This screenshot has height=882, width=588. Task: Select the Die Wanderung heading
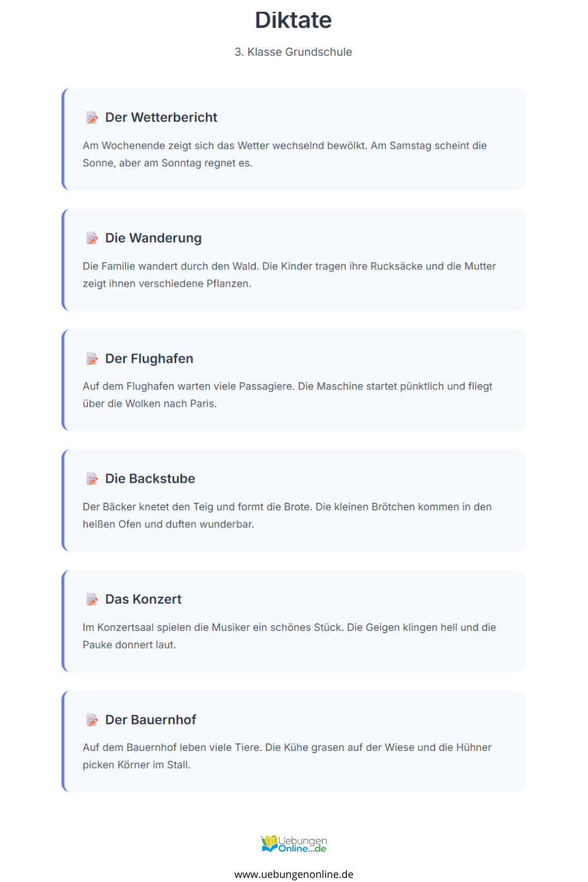[x=153, y=238]
